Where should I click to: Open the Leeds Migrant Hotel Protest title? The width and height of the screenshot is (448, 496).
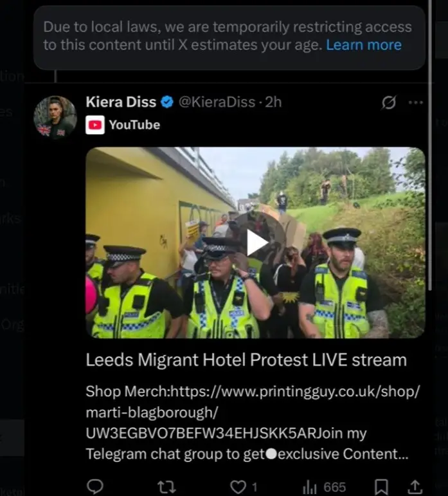coord(246,360)
